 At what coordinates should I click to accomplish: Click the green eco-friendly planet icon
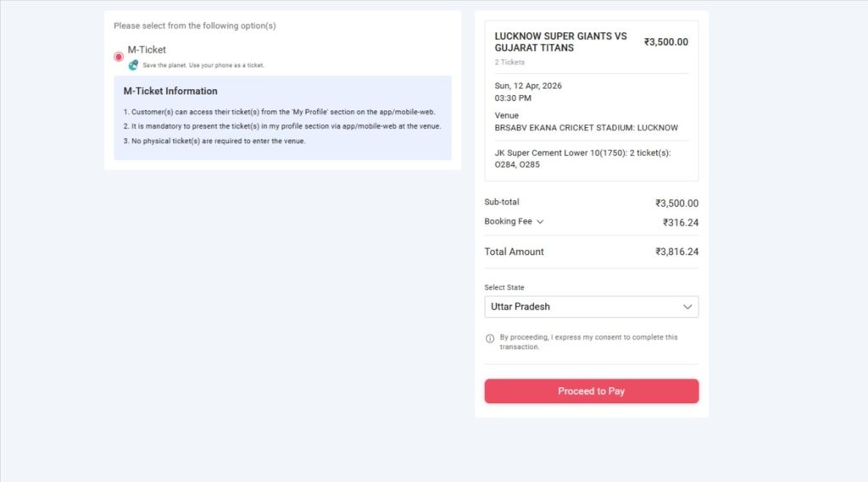[x=133, y=65]
